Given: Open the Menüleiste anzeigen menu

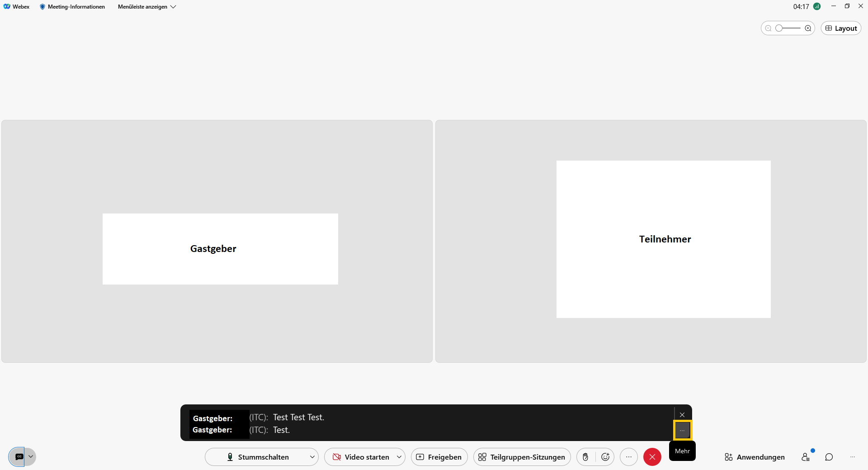Looking at the screenshot, I should coord(146,7).
